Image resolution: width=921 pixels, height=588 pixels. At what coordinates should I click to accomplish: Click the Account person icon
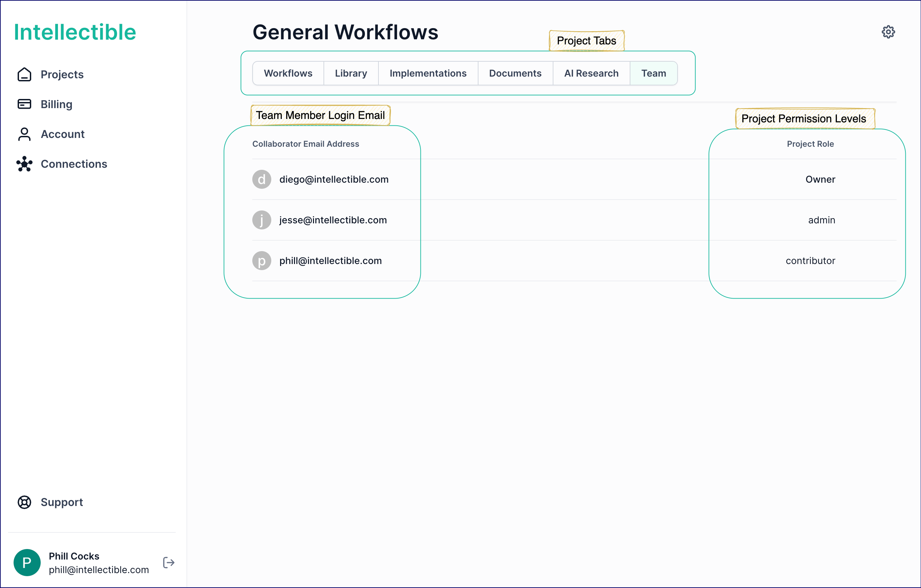click(x=24, y=134)
